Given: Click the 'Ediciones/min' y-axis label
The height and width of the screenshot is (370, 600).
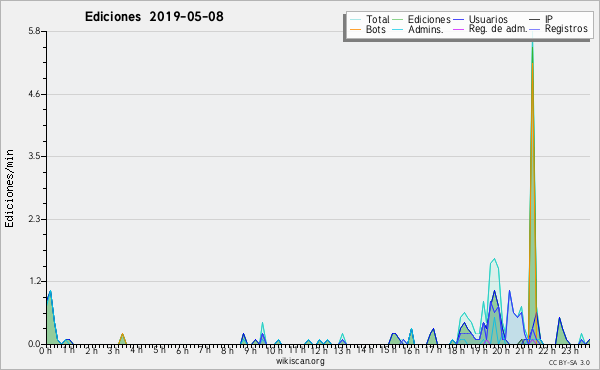Looking at the screenshot, I should 9,188.
